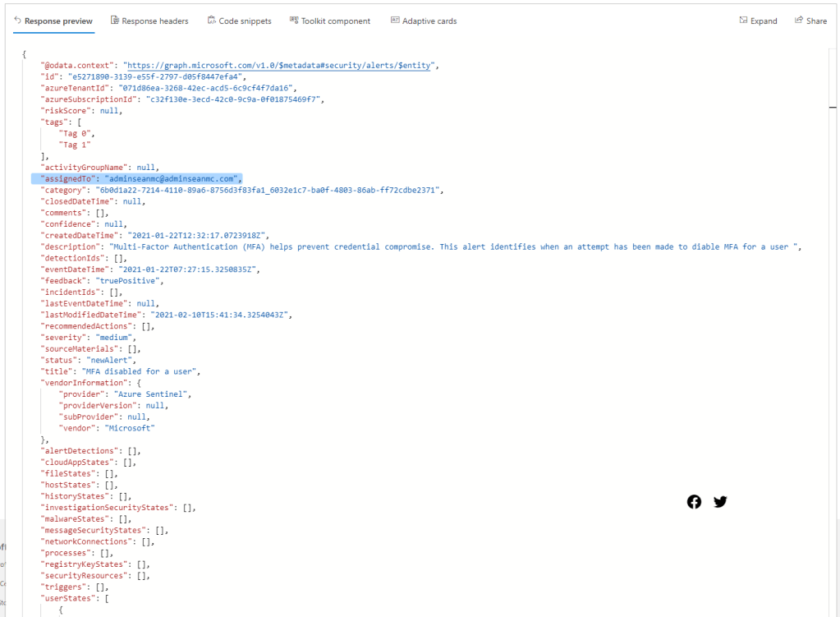Click the Code snippets tab icon
840x617 pixels.
coord(212,21)
